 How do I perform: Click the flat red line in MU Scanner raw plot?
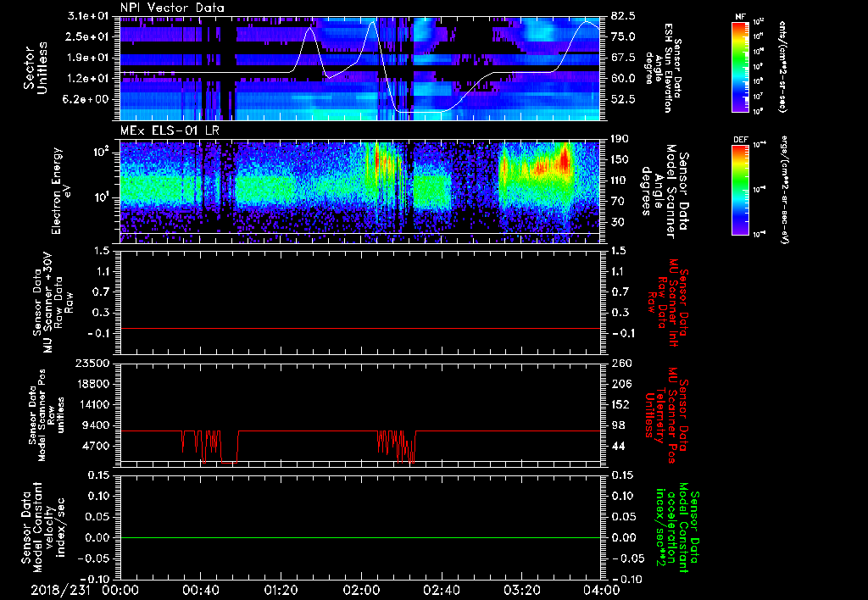[x=359, y=328]
